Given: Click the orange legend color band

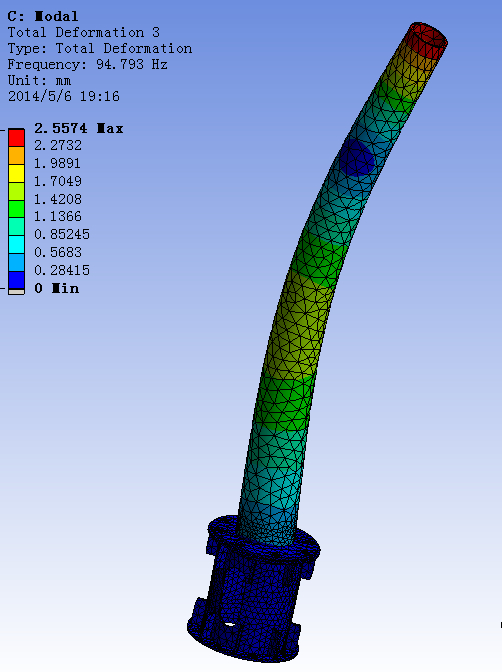Looking at the screenshot, I should (16, 156).
